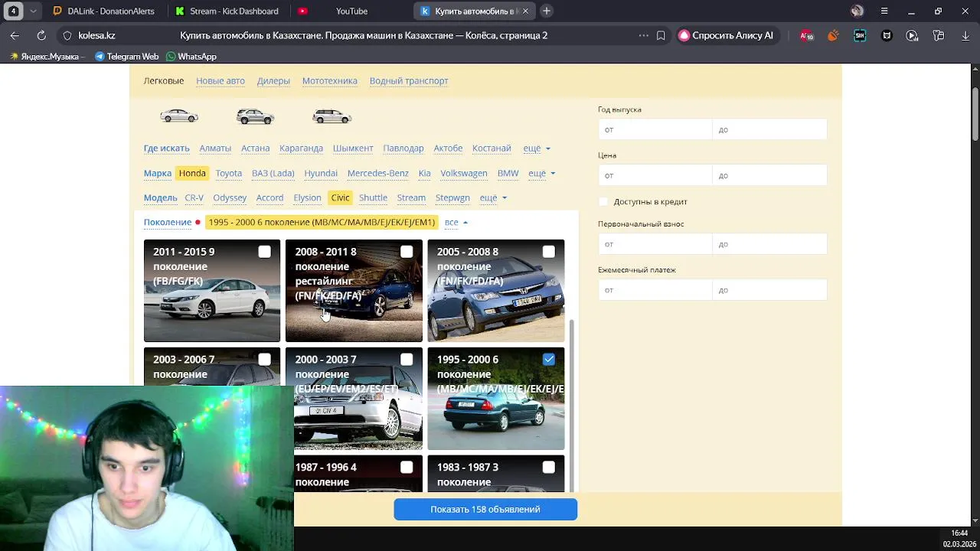Open the three-dots page options menu
Image resolution: width=980 pixels, height=551 pixels.
[643, 35]
